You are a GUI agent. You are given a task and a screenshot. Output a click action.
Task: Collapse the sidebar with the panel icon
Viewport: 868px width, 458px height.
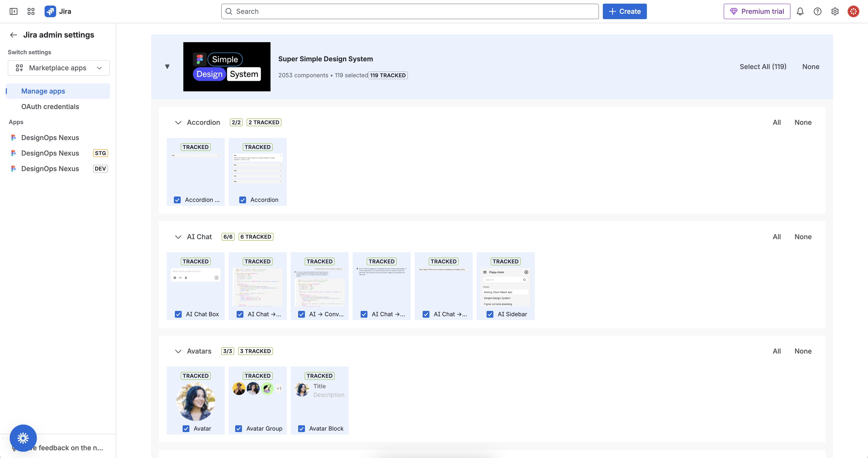tap(14, 11)
